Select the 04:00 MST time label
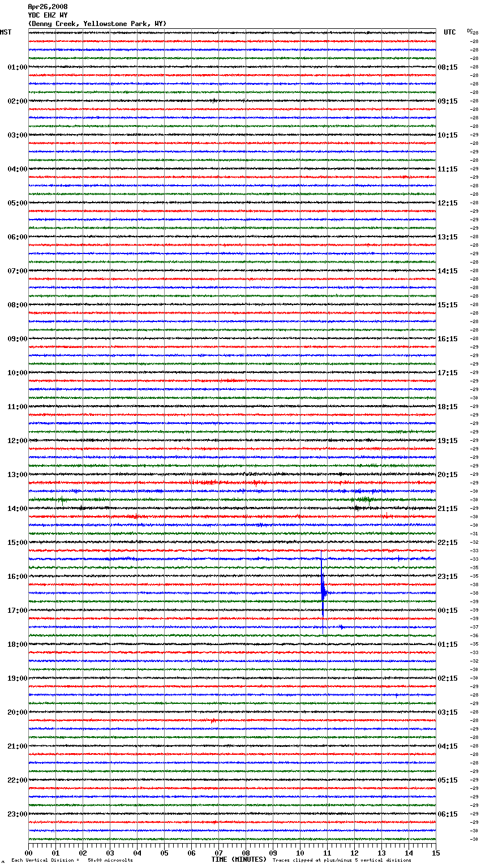481x868 pixels. [18, 169]
